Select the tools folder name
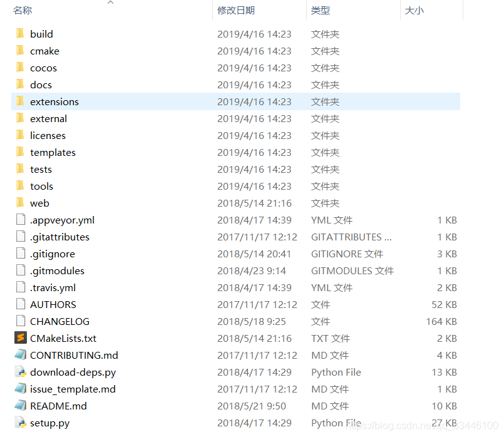The image size is (504, 437). coord(41,186)
